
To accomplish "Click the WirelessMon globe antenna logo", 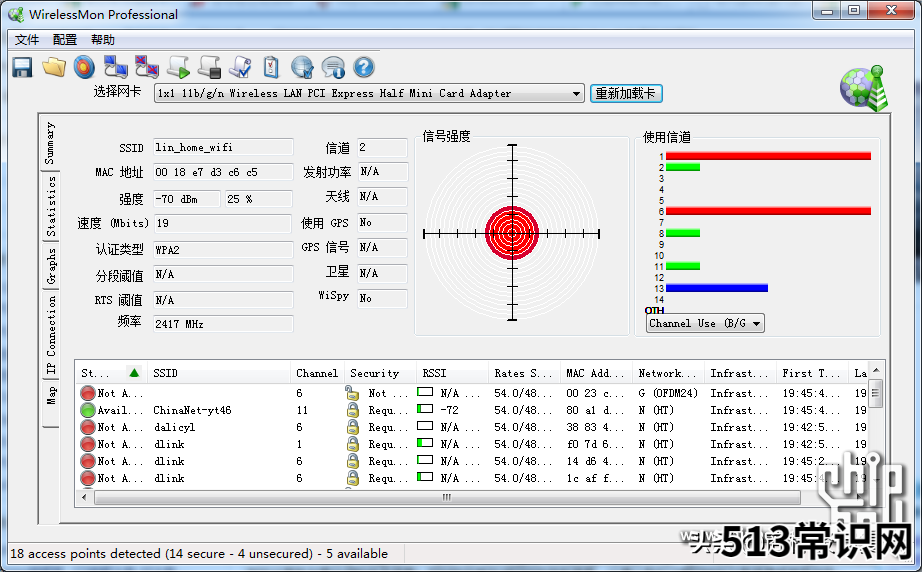I will click(x=864, y=88).
